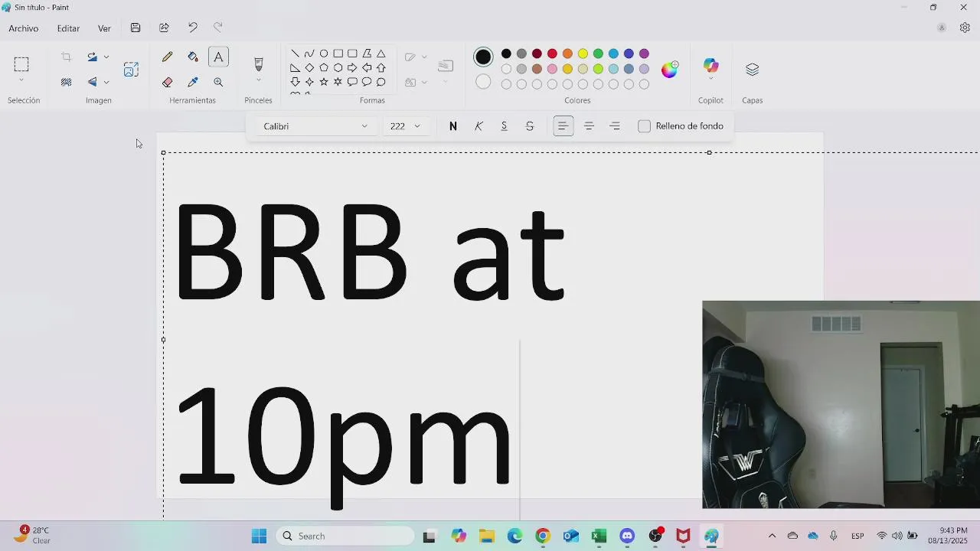Image resolution: width=980 pixels, height=551 pixels.
Task: Open the edit colors wheel
Action: pyautogui.click(x=670, y=70)
